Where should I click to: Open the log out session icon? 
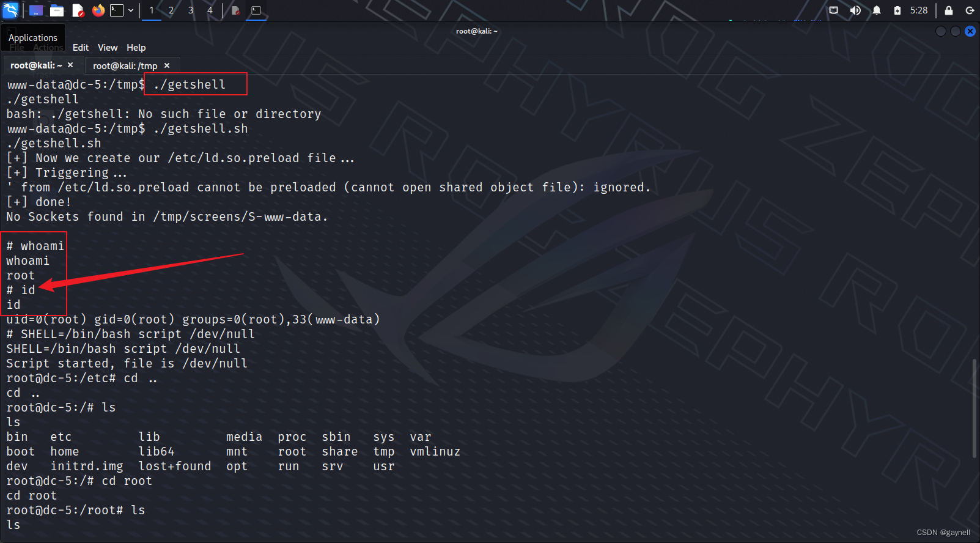(970, 10)
